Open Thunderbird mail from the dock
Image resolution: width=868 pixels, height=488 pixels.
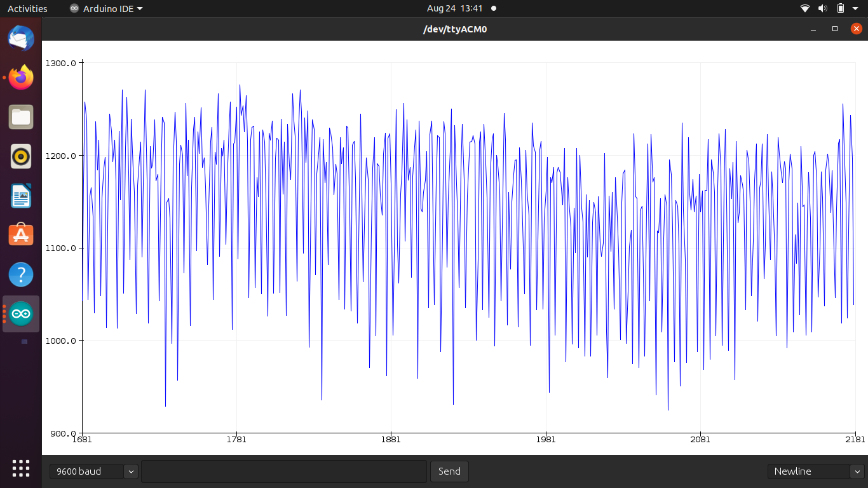coord(21,38)
